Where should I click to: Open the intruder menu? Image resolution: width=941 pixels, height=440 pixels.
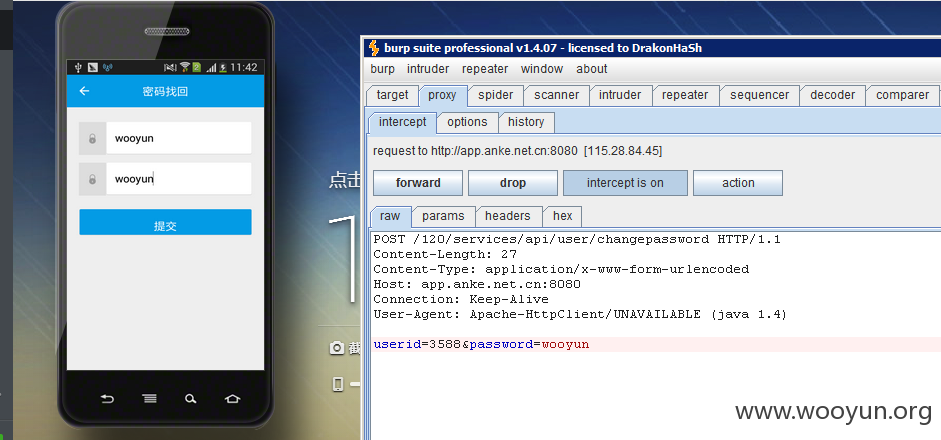[428, 69]
